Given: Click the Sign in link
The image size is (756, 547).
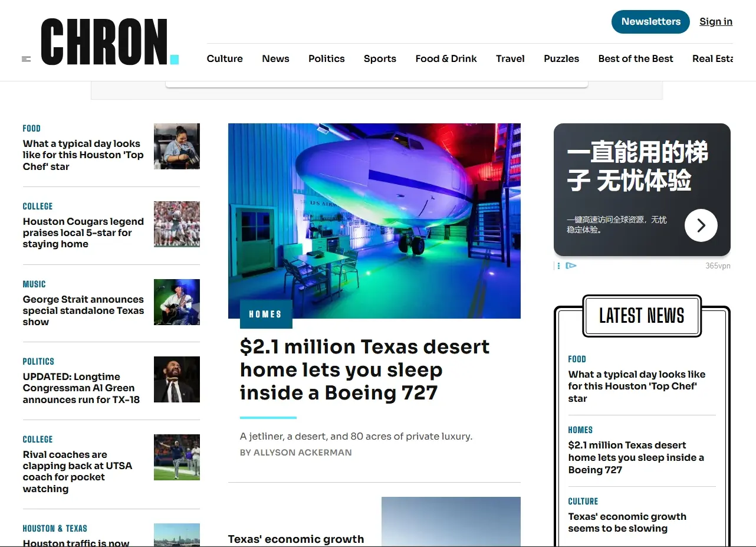Looking at the screenshot, I should click(x=715, y=22).
